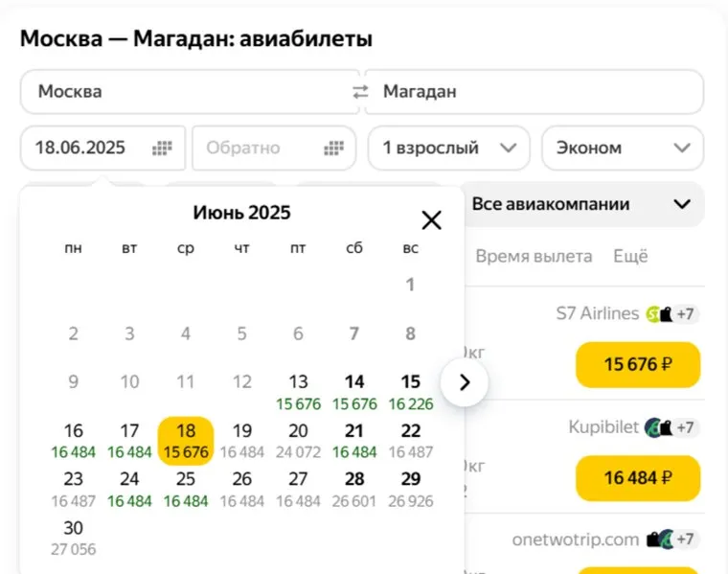Close the June 2025 calendar popup
The width and height of the screenshot is (728, 574).
(432, 220)
